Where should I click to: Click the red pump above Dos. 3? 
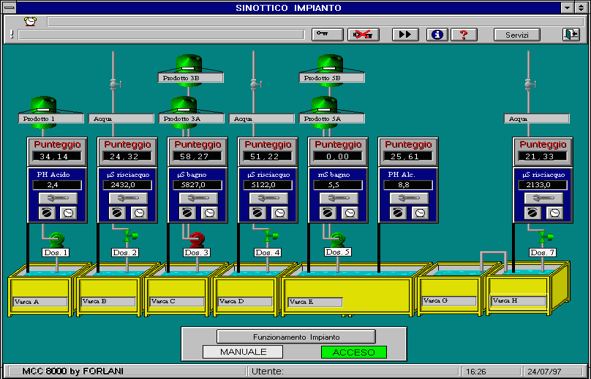coord(196,240)
